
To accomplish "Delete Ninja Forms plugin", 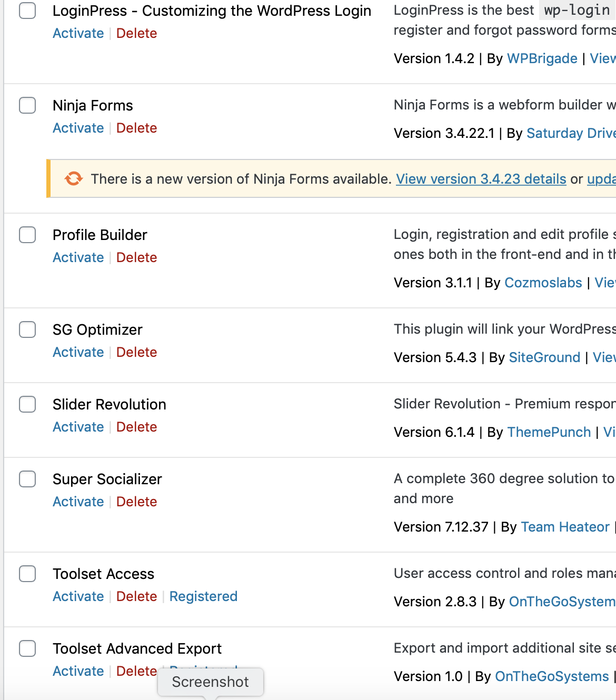I will 137,128.
